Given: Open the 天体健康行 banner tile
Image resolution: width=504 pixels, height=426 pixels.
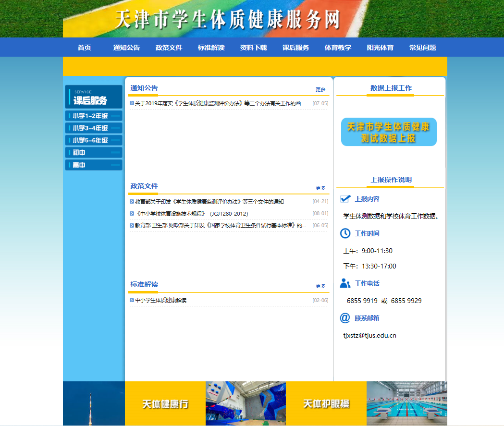Looking at the screenshot, I should tap(165, 404).
